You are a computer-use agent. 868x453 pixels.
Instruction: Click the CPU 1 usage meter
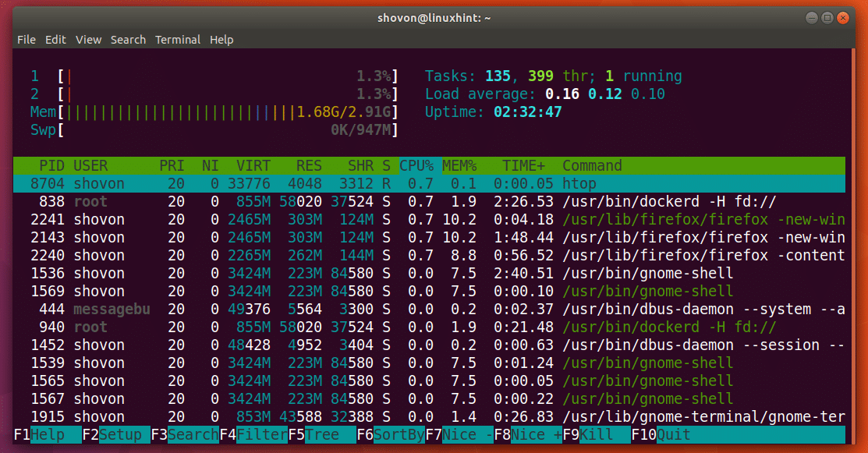pyautogui.click(x=214, y=76)
